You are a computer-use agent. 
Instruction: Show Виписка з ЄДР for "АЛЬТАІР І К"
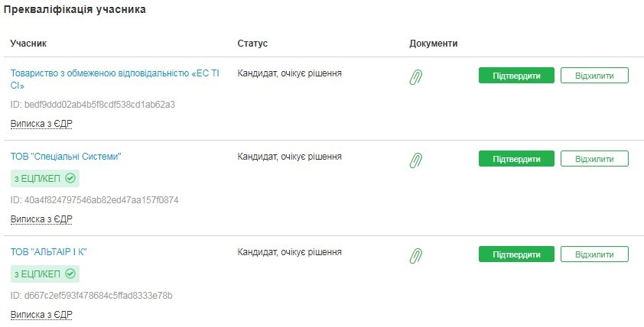point(41,314)
